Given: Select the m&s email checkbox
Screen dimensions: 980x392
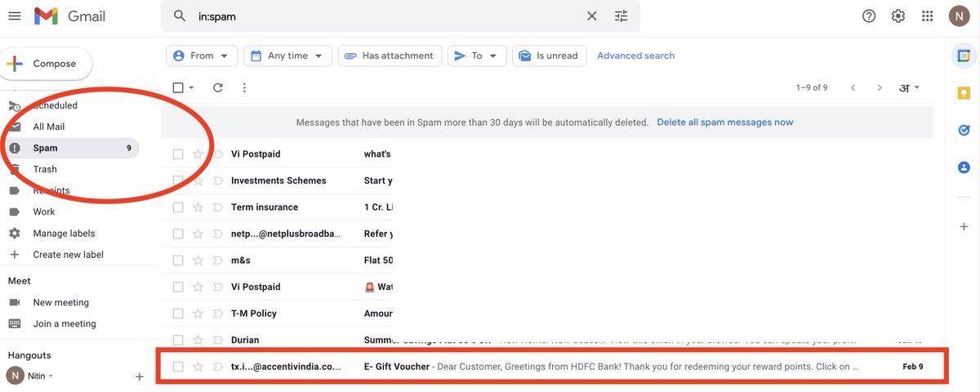Looking at the screenshot, I should (178, 261).
